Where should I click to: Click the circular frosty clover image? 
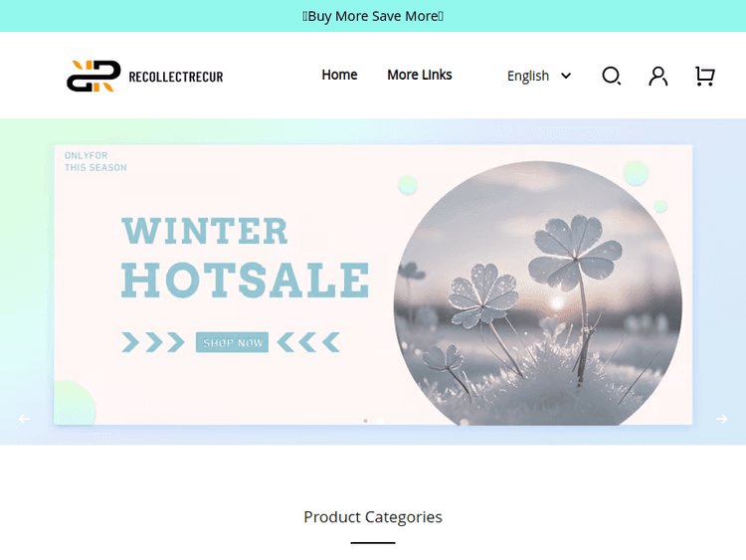pyautogui.click(x=537, y=293)
